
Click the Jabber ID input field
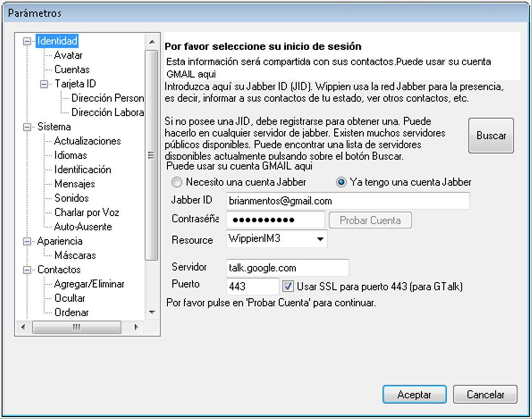tap(348, 201)
